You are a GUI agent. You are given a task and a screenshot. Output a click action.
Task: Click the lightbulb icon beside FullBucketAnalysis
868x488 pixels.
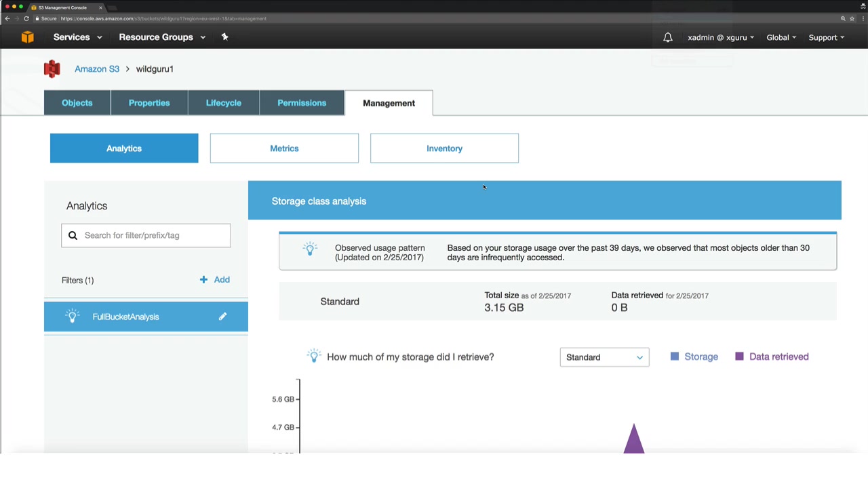click(72, 316)
